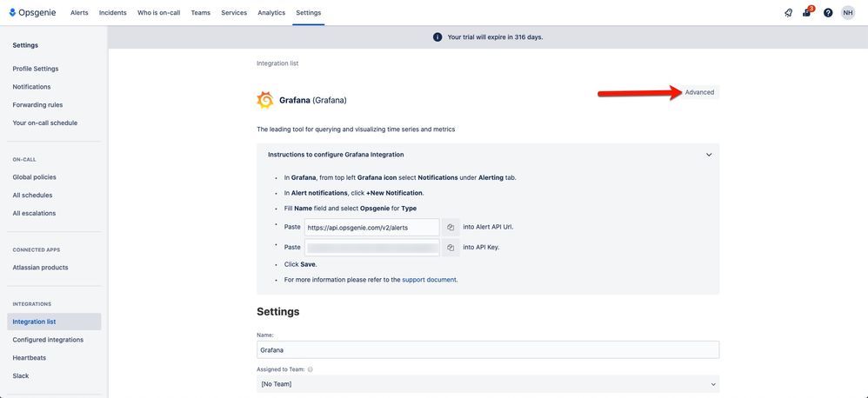Image resolution: width=868 pixels, height=398 pixels.
Task: Copy the API Key value
Action: (x=451, y=247)
